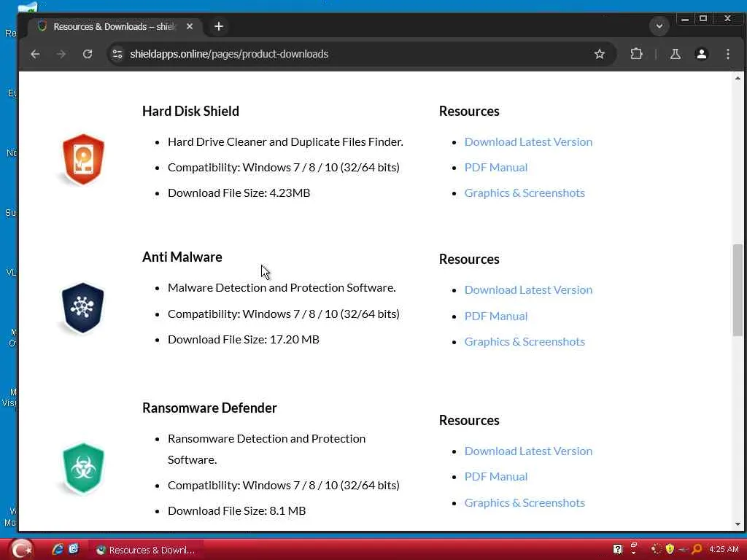Open Ransomware Defender Graphics & Screenshots link
The height and width of the screenshot is (560, 747).
(525, 502)
